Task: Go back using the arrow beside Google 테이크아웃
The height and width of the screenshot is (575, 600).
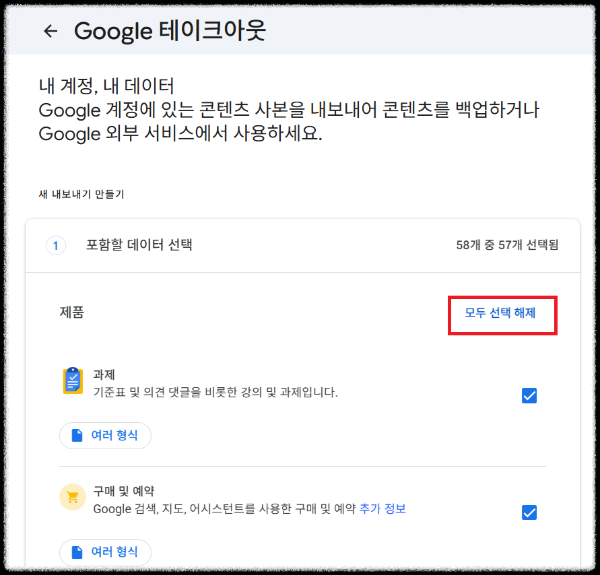Action: click(x=51, y=31)
